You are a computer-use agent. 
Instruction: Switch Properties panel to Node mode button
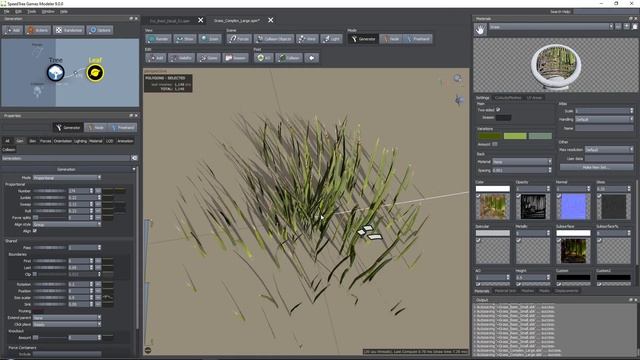pos(97,128)
